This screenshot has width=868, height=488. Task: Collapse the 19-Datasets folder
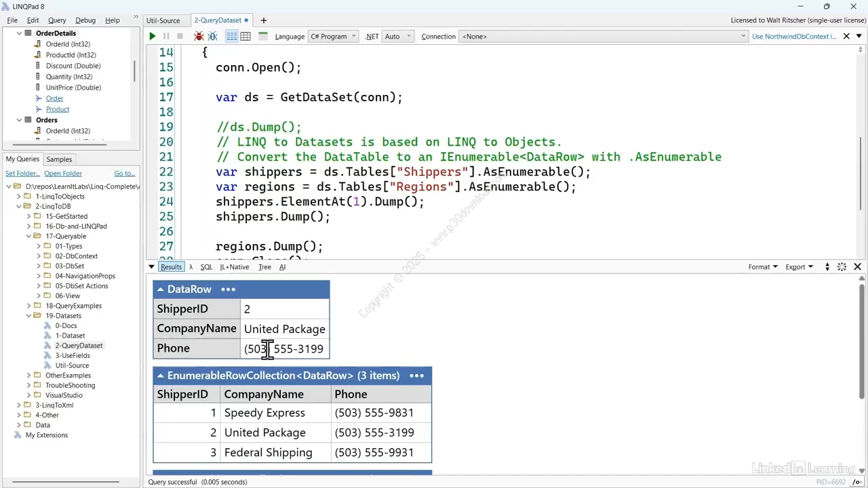[x=29, y=316]
